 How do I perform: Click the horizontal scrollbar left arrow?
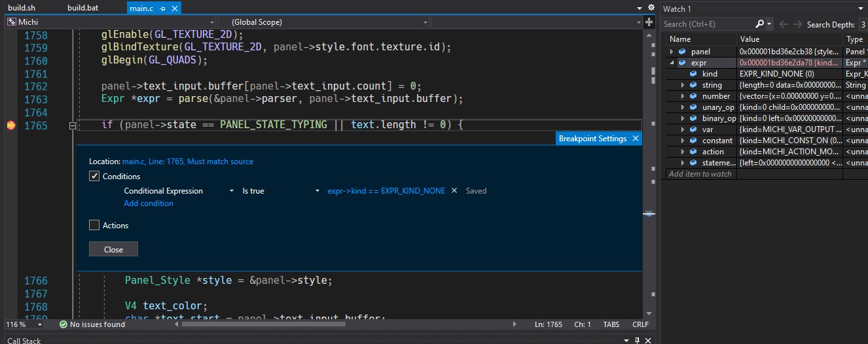[175, 324]
